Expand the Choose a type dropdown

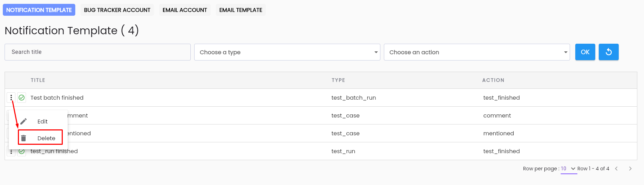click(x=287, y=52)
